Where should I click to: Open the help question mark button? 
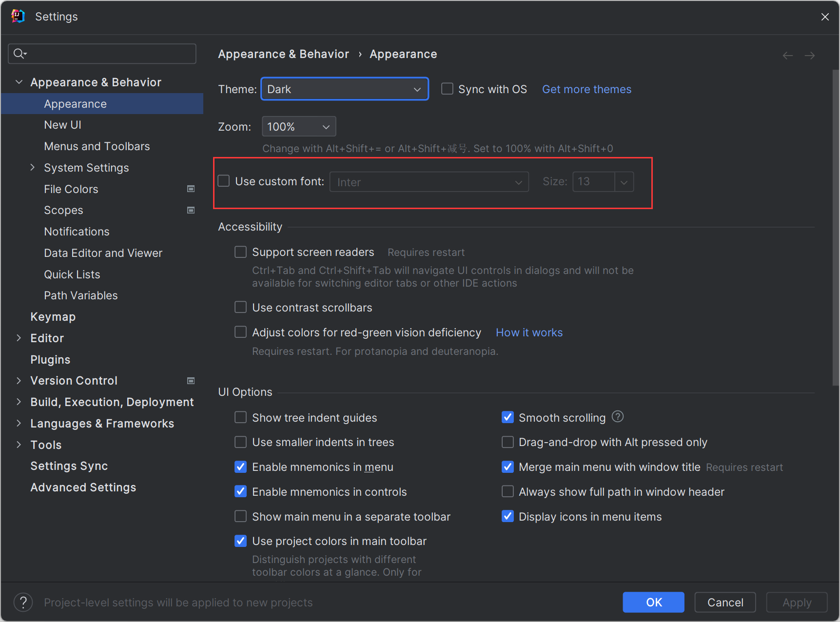[23, 602]
